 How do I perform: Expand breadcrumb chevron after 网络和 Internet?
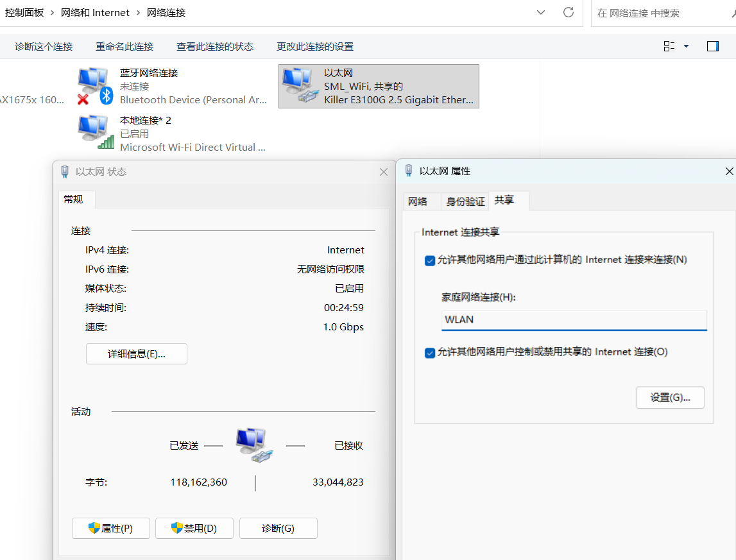pos(138,13)
